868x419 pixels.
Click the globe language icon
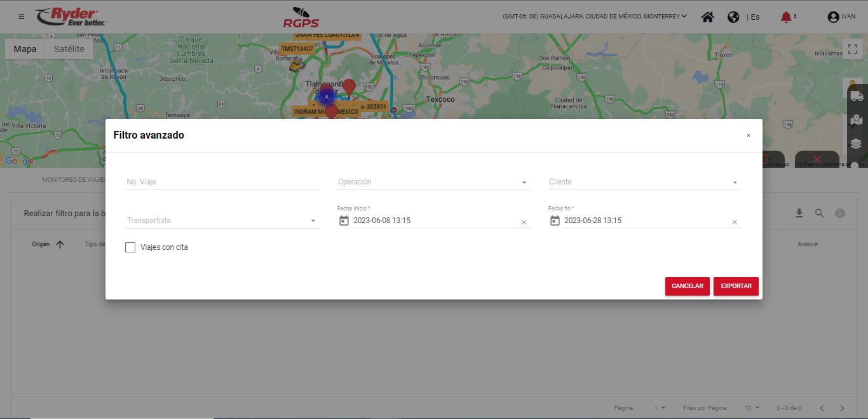(x=733, y=17)
